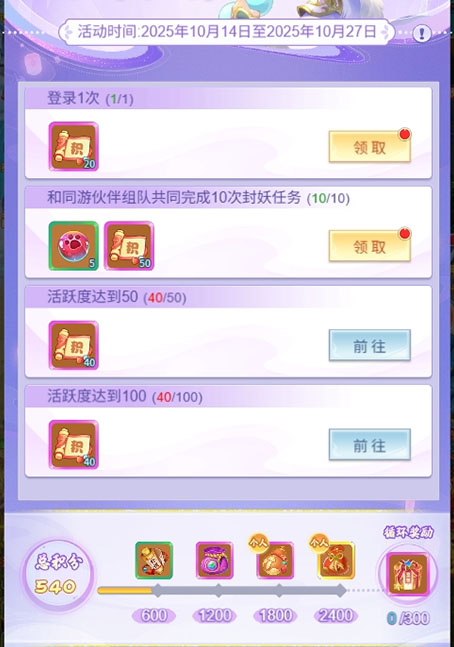Select the 1200 points label below progress bar
454x647 pixels.
pyautogui.click(x=215, y=616)
